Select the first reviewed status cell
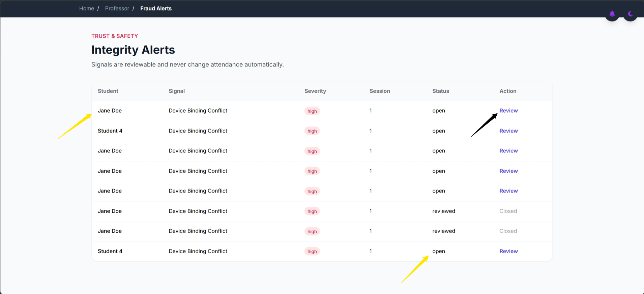Viewport: 644px width, 294px height. [x=444, y=211]
